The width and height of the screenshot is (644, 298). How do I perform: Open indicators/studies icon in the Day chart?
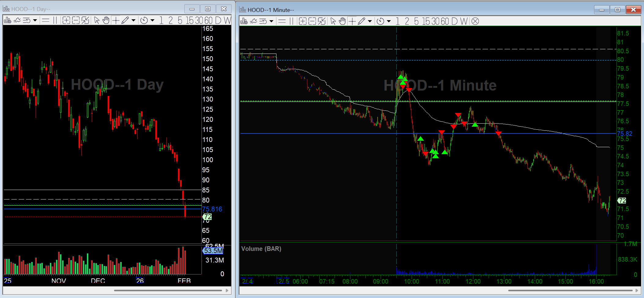17,20
